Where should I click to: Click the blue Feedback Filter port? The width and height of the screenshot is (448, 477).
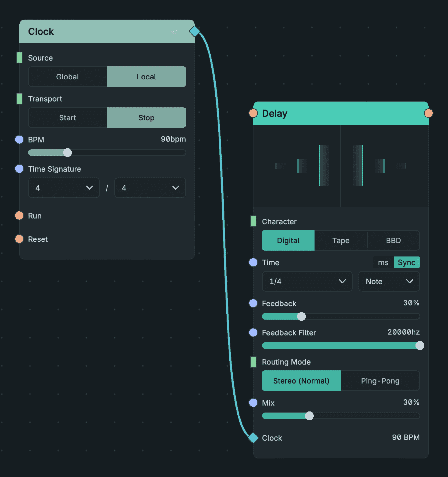point(253,332)
